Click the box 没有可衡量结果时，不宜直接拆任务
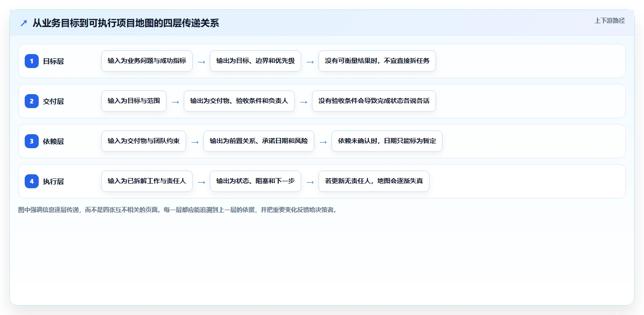This screenshot has height=315, width=644. click(377, 61)
